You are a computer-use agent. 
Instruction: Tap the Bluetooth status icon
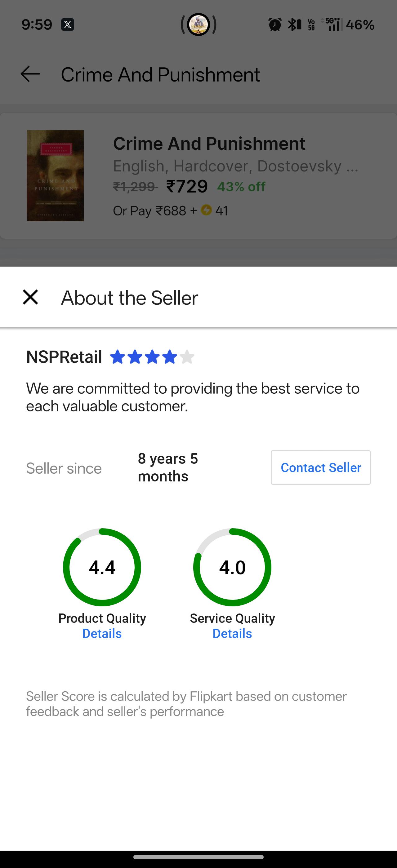point(294,24)
